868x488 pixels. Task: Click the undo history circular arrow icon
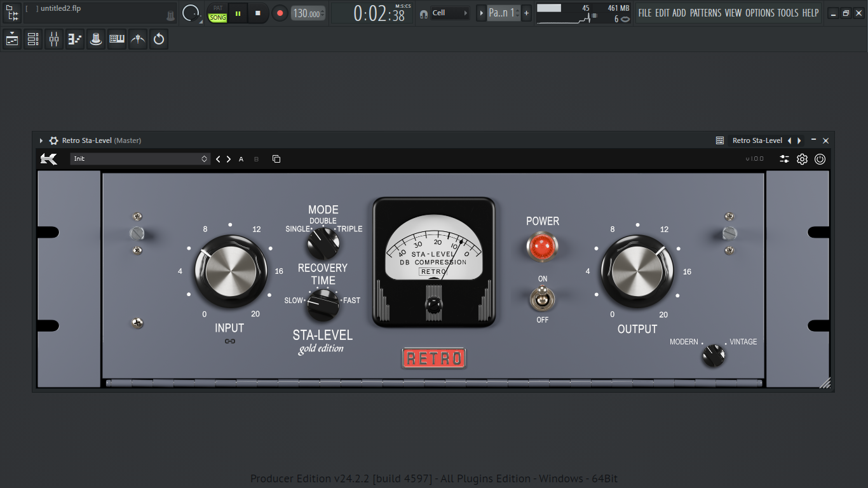point(159,39)
